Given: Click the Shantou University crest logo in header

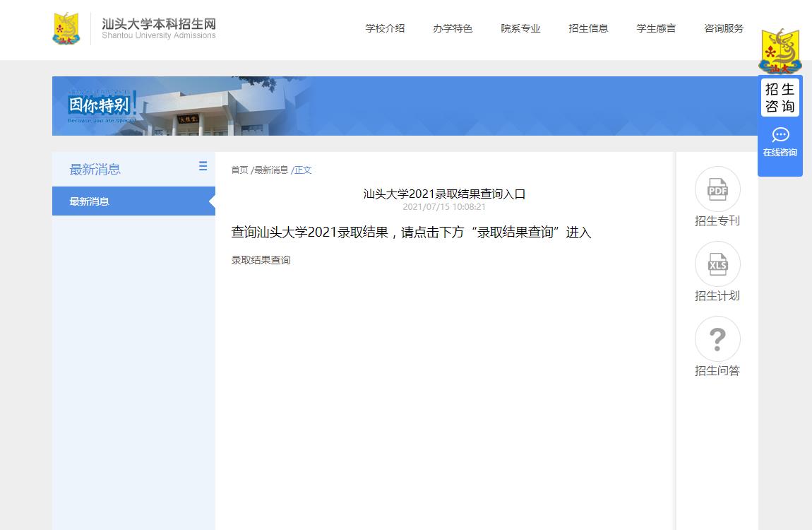Looking at the screenshot, I should 66,28.
